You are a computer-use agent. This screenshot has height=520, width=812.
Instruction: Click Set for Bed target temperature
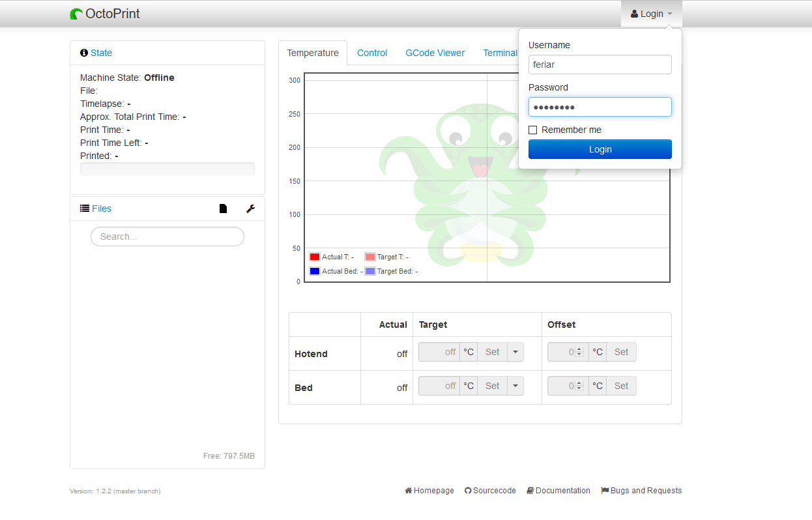[x=492, y=386]
